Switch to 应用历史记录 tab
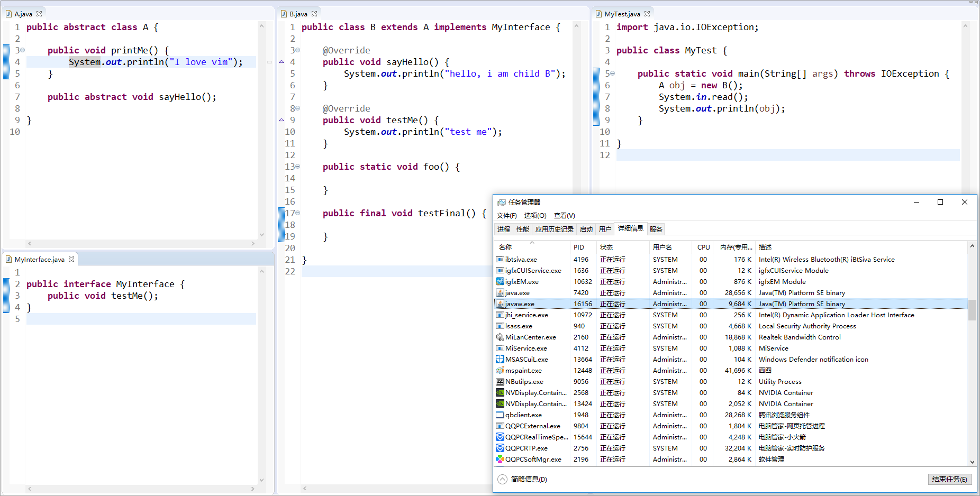Image resolution: width=980 pixels, height=496 pixels. 554,229
